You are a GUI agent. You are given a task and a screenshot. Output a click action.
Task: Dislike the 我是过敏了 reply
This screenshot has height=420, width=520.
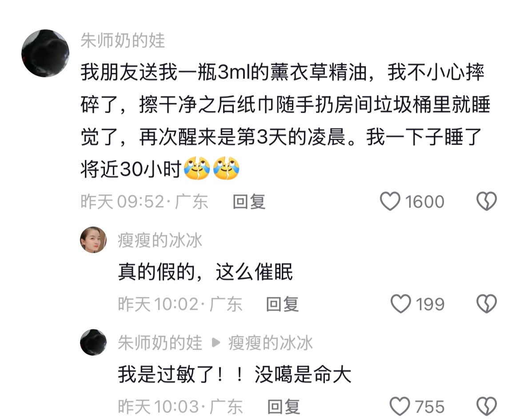point(487,406)
